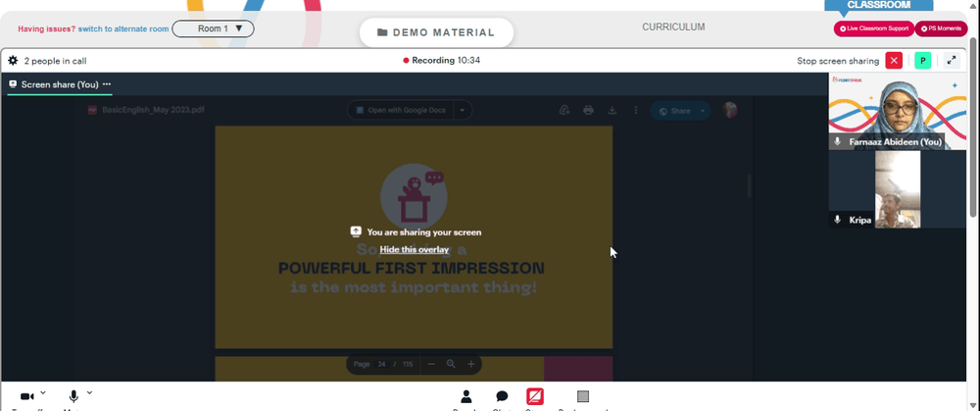Open the Chat bubble icon

tap(502, 396)
